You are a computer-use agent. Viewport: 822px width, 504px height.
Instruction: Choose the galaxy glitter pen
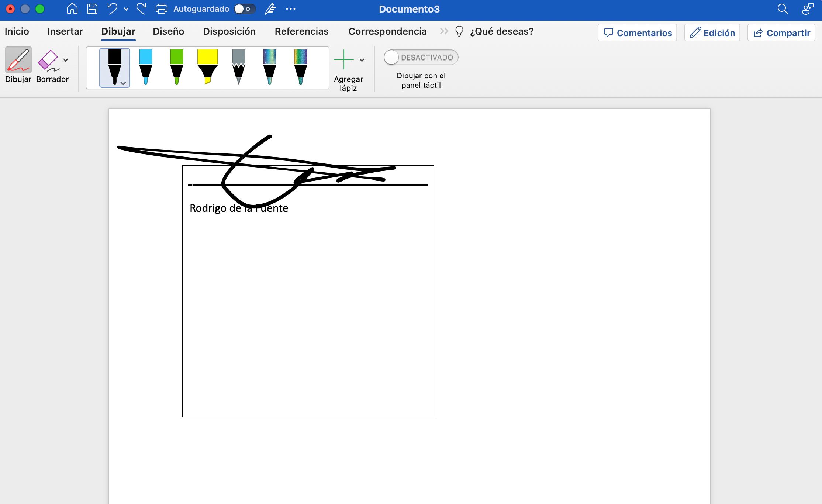[x=270, y=67]
